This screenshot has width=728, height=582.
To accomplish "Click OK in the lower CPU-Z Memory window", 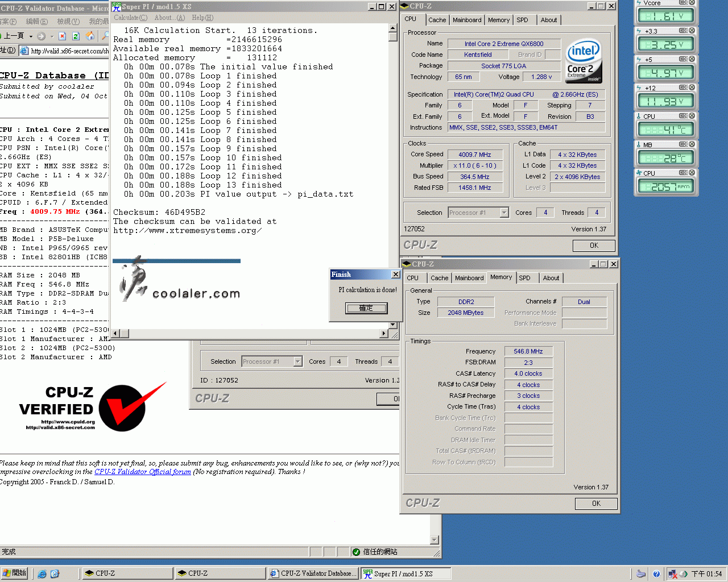I will coord(596,504).
